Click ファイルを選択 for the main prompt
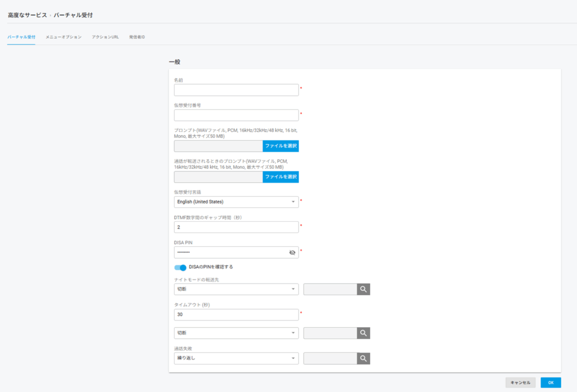The image size is (577, 392). tap(281, 146)
